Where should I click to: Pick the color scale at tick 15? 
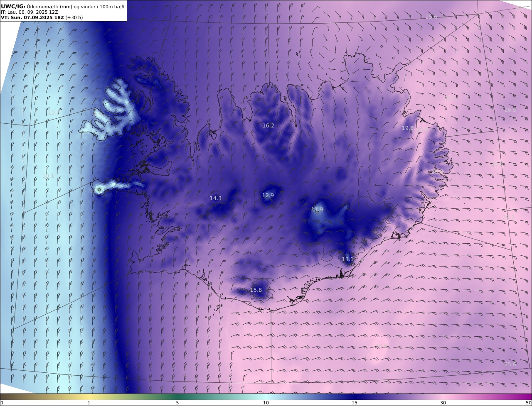coord(355,396)
